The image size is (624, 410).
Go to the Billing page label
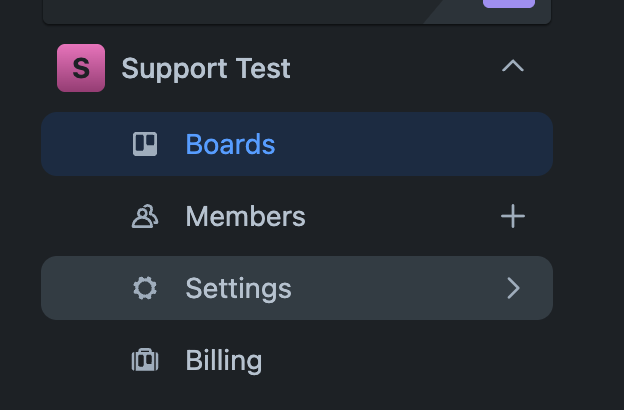224,360
